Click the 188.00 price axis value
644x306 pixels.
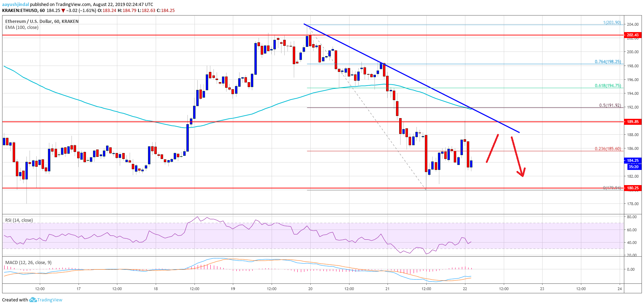click(633, 135)
